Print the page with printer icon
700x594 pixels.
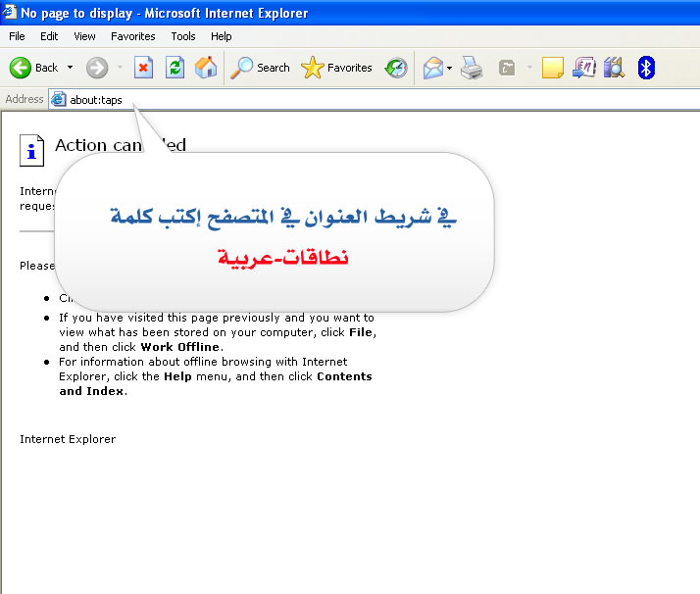472,68
